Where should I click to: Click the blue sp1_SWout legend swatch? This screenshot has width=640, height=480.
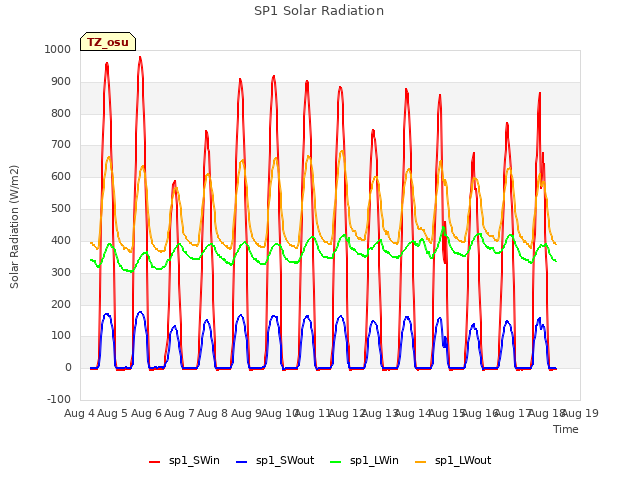click(x=242, y=462)
